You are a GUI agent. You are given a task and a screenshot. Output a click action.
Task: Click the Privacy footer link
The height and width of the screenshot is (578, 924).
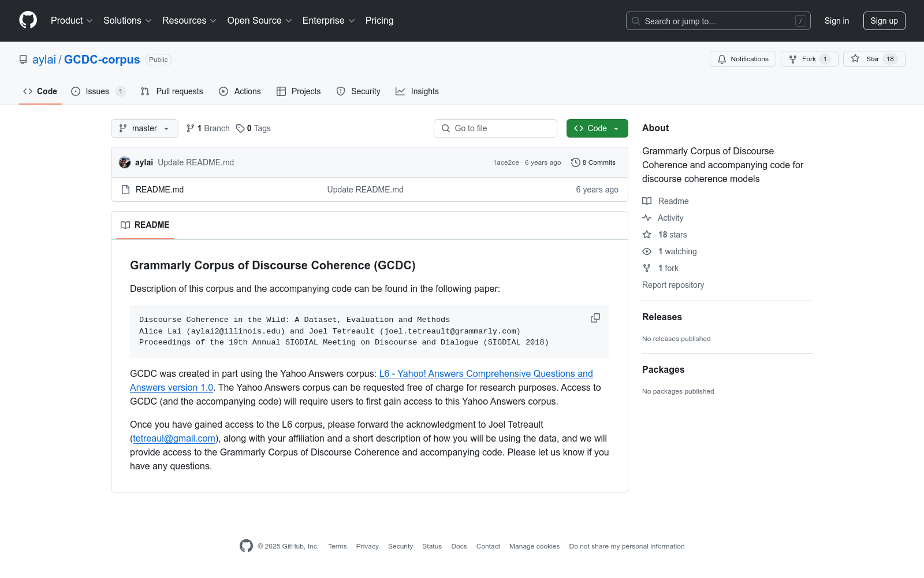click(367, 546)
